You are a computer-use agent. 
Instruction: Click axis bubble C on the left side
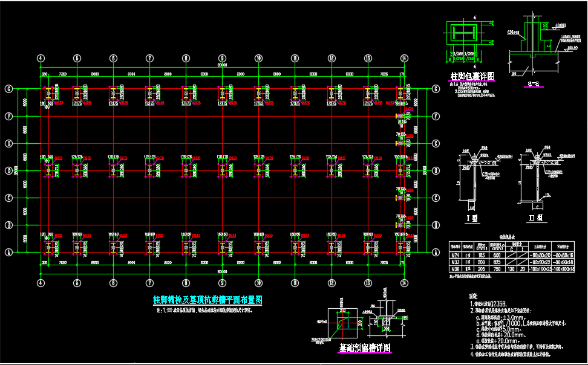pos(8,198)
